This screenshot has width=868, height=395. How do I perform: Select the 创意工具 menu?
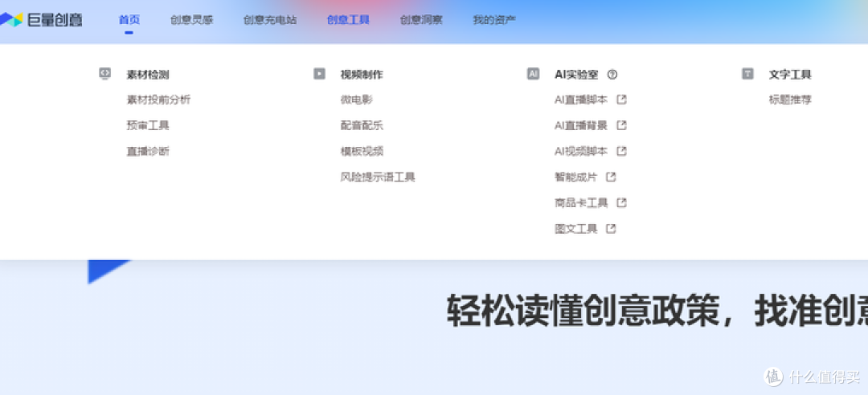(x=348, y=20)
